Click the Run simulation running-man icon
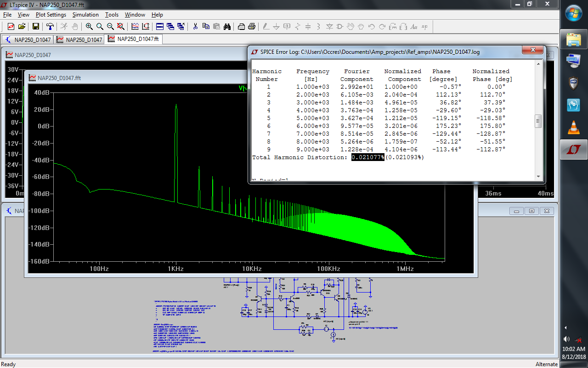This screenshot has width=588, height=368. tap(64, 26)
